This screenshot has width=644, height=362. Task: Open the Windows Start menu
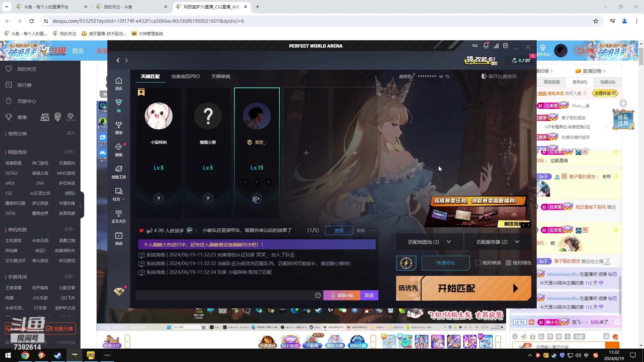(x=8, y=355)
